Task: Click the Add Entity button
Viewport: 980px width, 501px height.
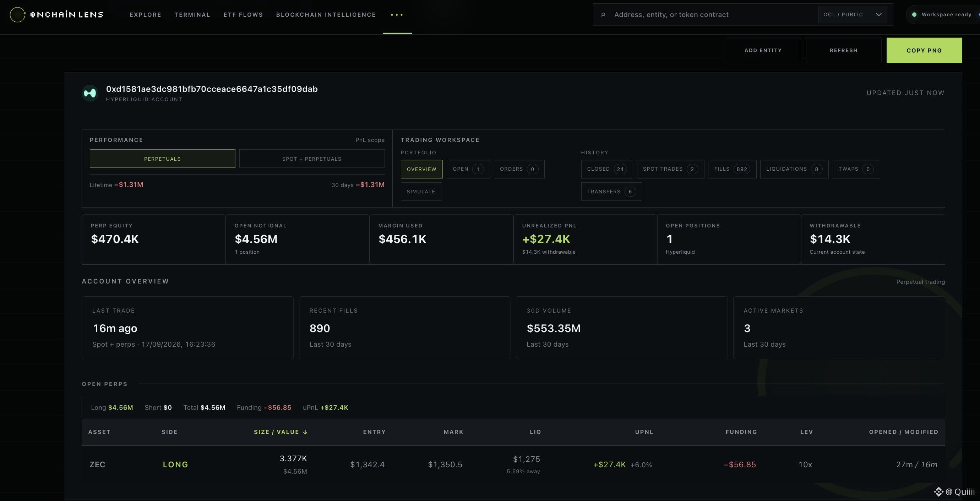Action: (763, 50)
